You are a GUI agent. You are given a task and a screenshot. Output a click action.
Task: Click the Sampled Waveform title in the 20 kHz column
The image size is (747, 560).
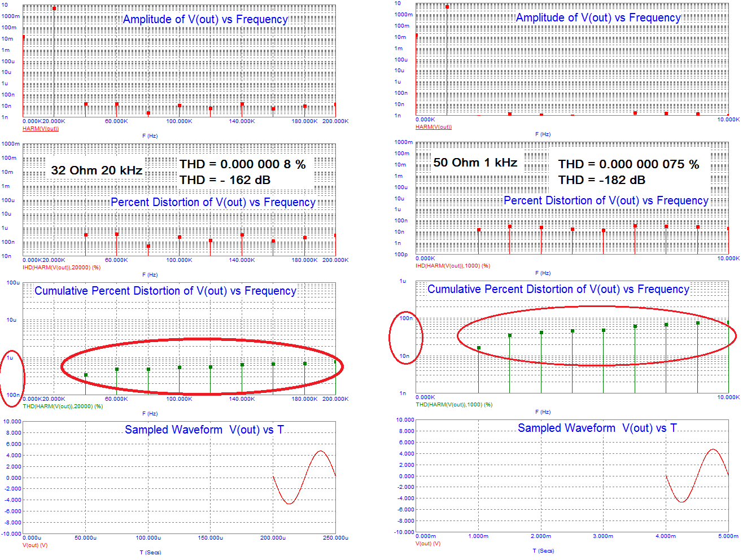point(204,430)
